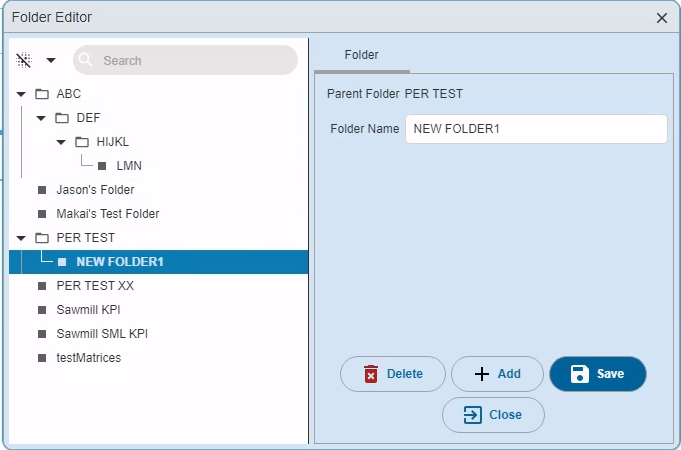
Task: Click the ABC folder icon
Action: tap(42, 94)
